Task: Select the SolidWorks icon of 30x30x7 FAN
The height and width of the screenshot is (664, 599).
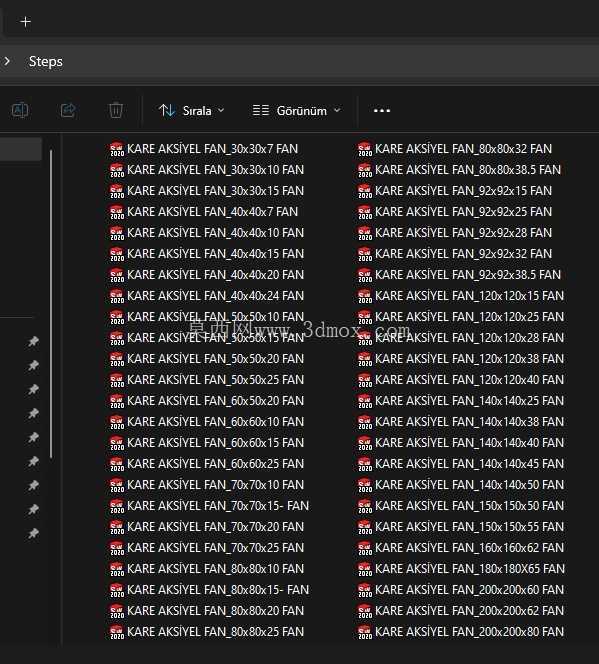Action: (x=117, y=149)
